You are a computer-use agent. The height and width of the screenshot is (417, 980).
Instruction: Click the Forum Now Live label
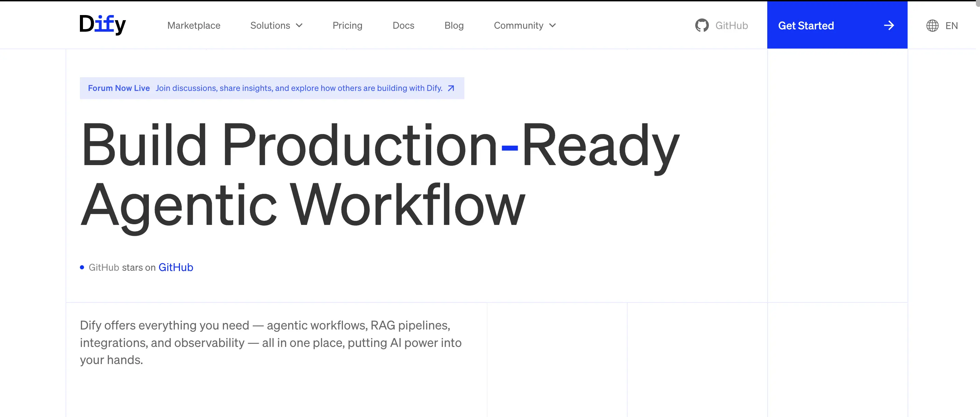[119, 88]
